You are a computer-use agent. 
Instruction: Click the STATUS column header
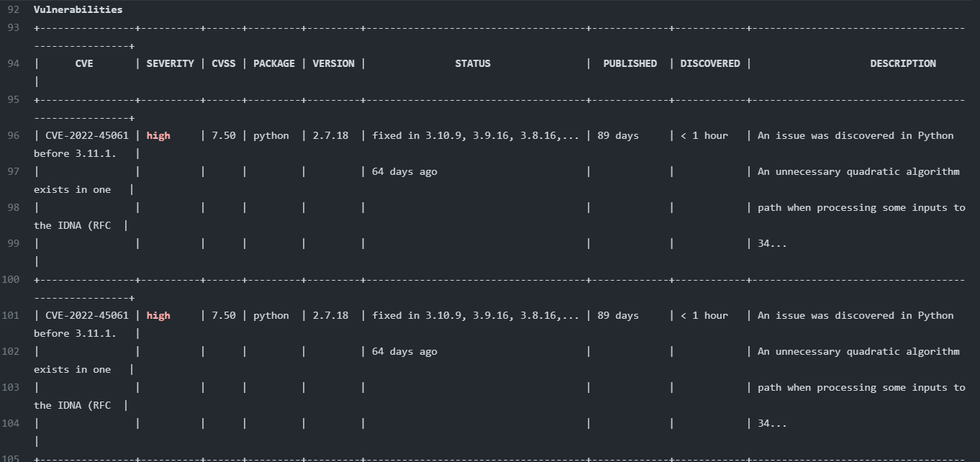pyautogui.click(x=473, y=63)
